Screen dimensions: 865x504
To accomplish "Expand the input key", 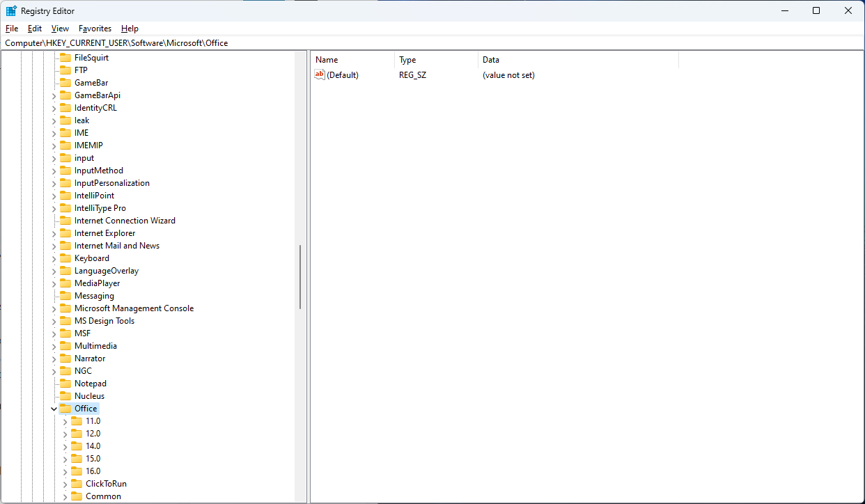I will 54,158.
